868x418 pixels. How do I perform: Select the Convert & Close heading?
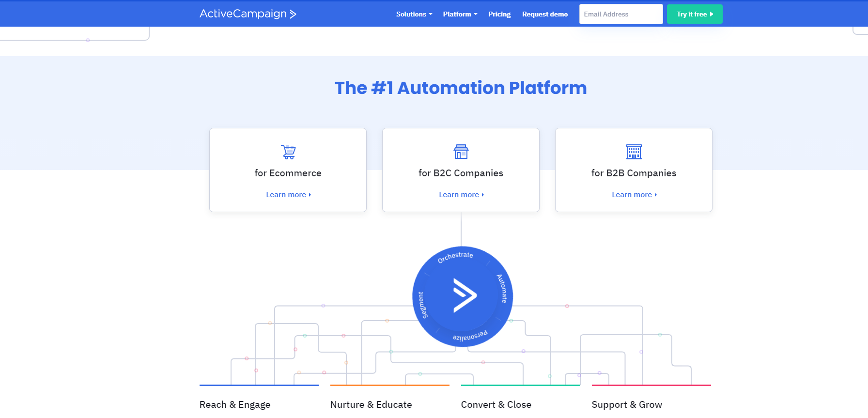[x=496, y=404]
